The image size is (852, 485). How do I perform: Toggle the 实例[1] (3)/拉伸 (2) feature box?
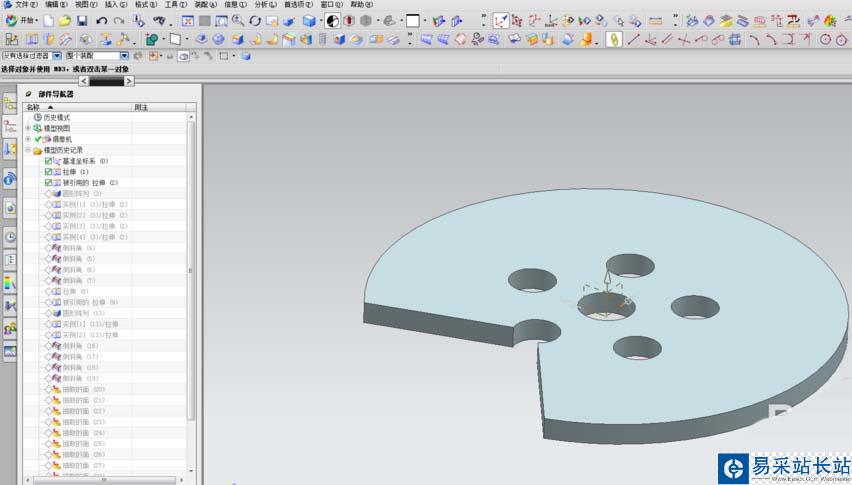tap(48, 204)
